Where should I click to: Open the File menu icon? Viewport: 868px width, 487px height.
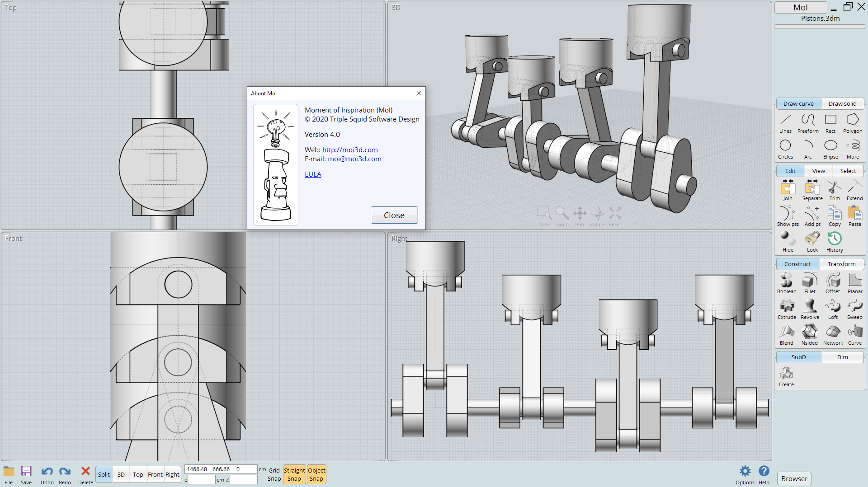tap(9, 475)
